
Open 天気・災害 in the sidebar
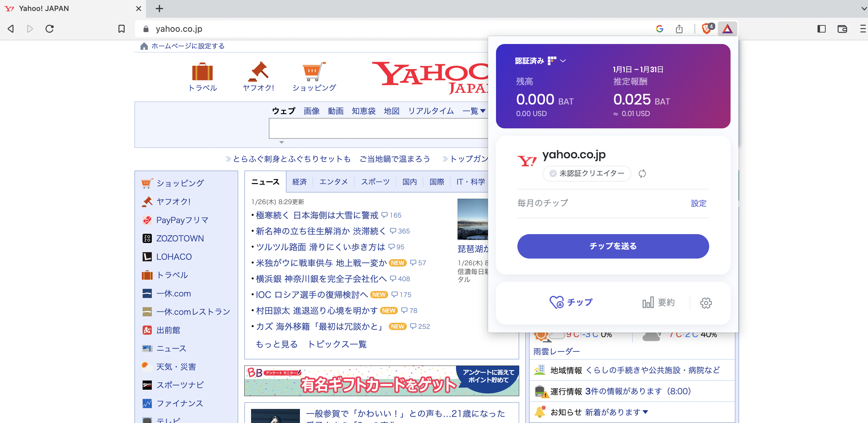click(176, 367)
